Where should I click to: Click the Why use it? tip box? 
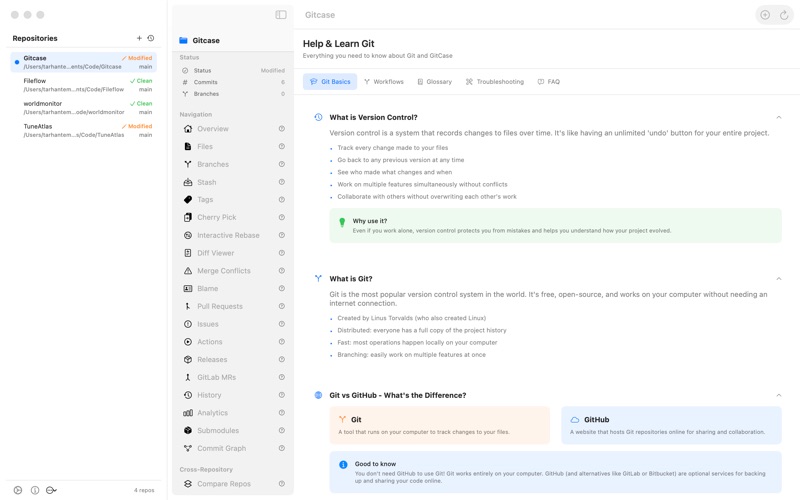[x=556, y=226]
